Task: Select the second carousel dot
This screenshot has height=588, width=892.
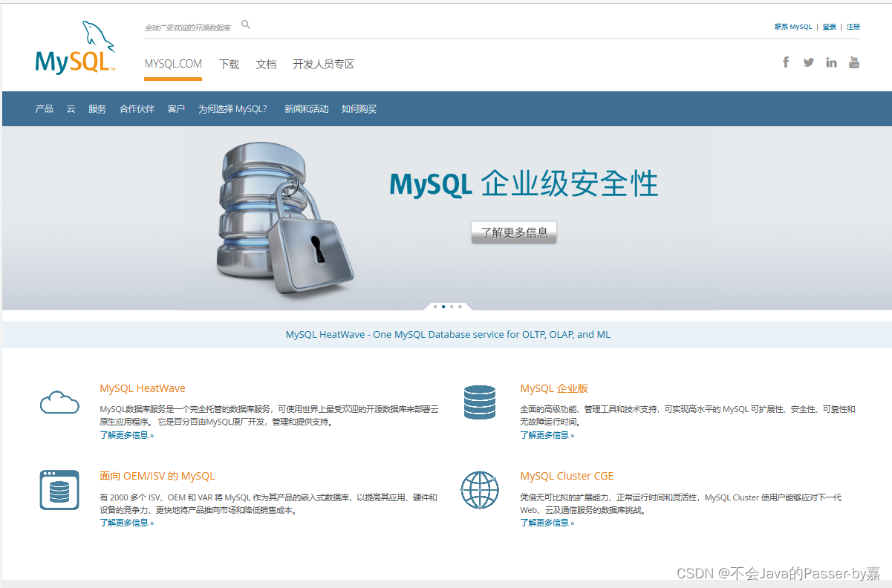Action: click(x=443, y=306)
